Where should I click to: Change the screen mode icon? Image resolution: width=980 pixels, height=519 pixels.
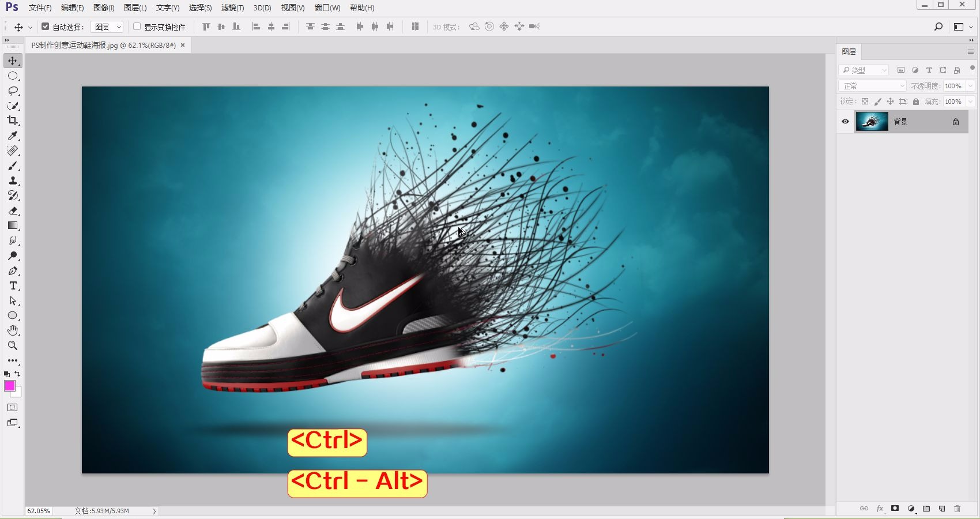pyautogui.click(x=13, y=423)
